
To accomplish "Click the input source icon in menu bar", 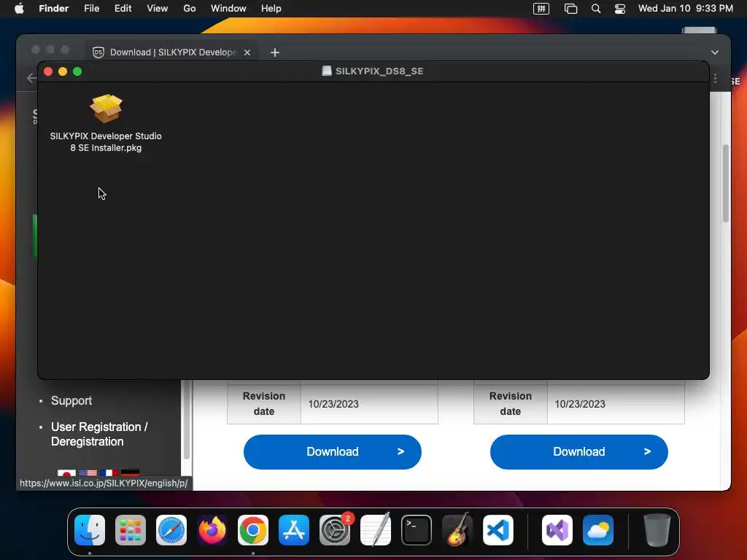I will point(541,9).
